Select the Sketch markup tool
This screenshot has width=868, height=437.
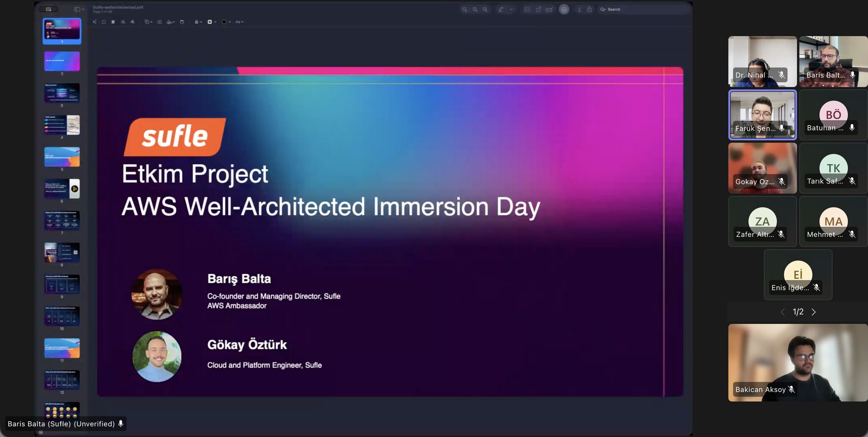point(123,22)
